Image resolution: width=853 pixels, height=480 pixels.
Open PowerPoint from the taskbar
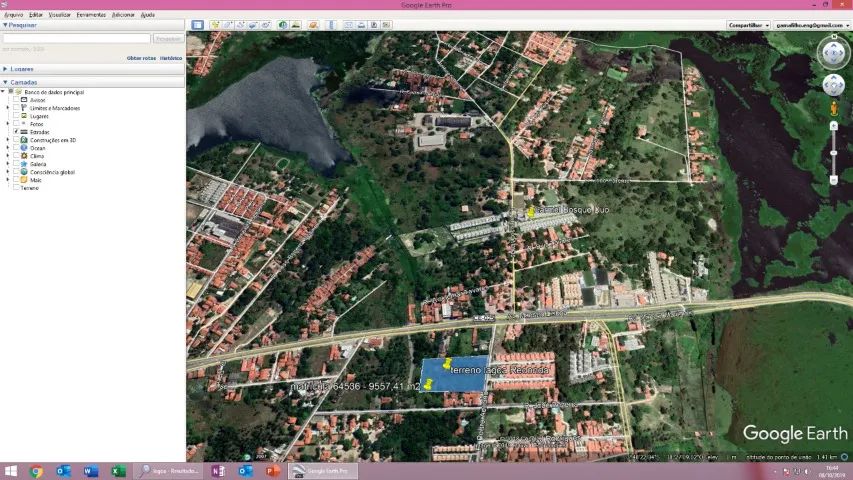click(x=273, y=471)
